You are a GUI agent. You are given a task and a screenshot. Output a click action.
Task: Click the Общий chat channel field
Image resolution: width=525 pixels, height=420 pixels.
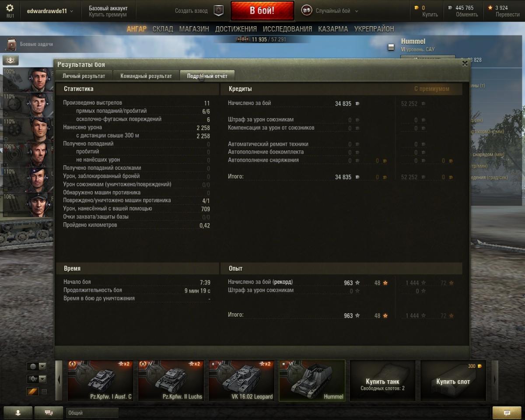click(x=92, y=413)
